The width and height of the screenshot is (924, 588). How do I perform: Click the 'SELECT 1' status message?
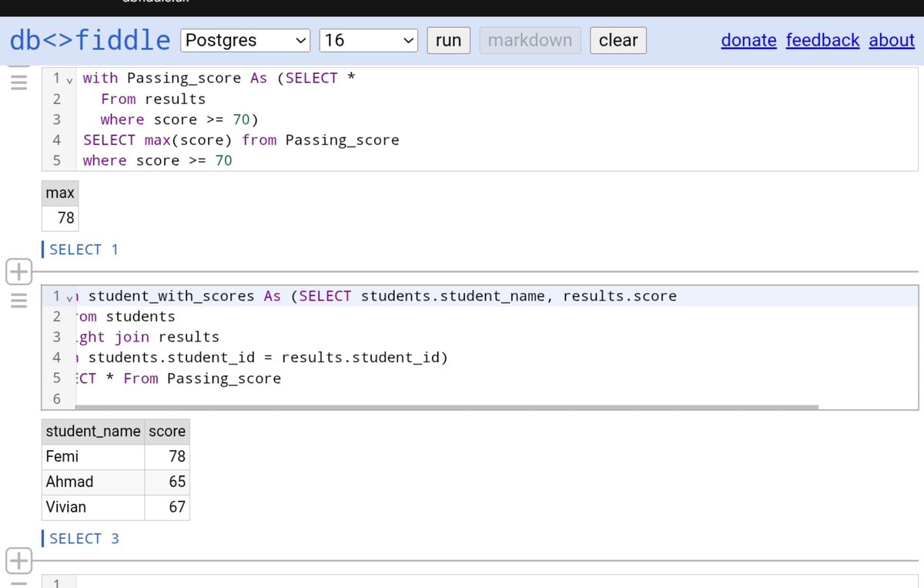(85, 250)
